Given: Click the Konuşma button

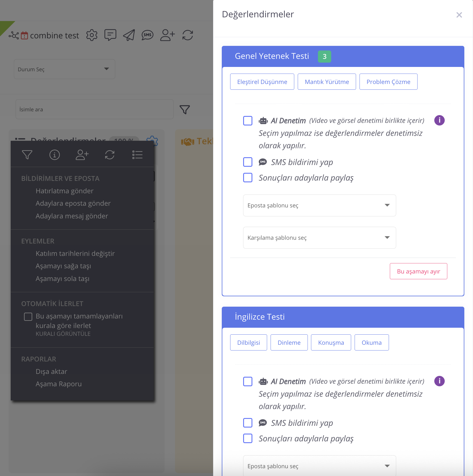Looking at the screenshot, I should point(331,342).
